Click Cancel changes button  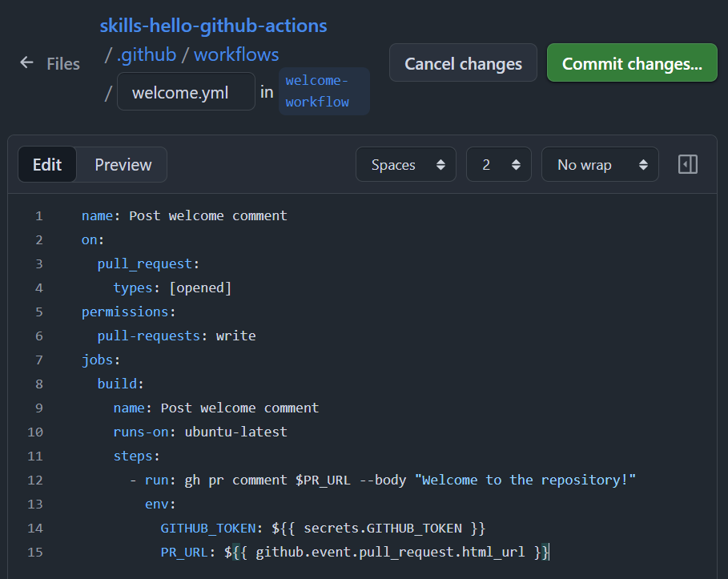coord(463,63)
